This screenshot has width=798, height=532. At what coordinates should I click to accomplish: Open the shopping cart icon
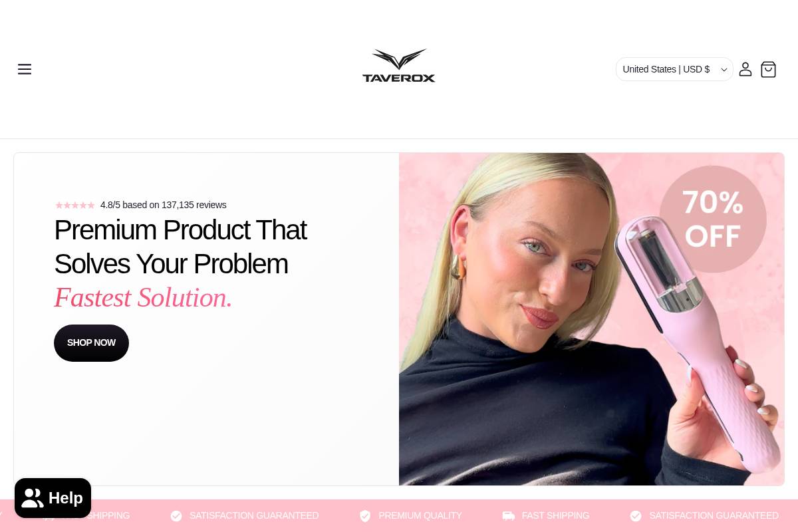(768, 69)
